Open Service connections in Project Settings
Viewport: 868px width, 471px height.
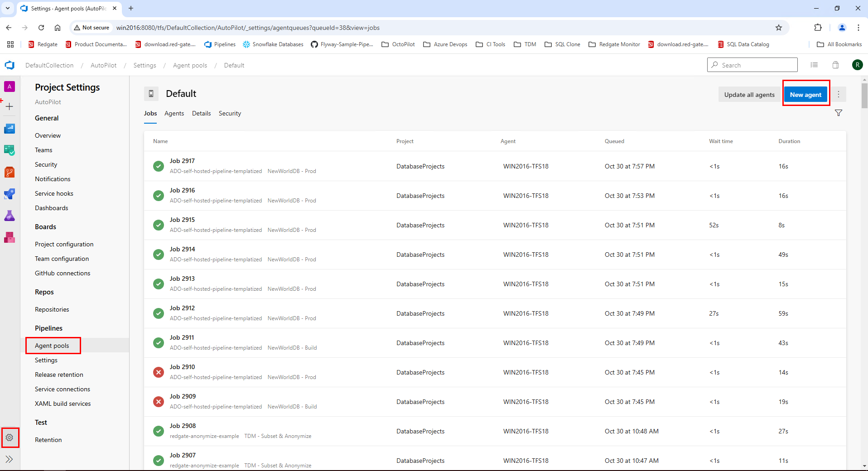pyautogui.click(x=63, y=389)
